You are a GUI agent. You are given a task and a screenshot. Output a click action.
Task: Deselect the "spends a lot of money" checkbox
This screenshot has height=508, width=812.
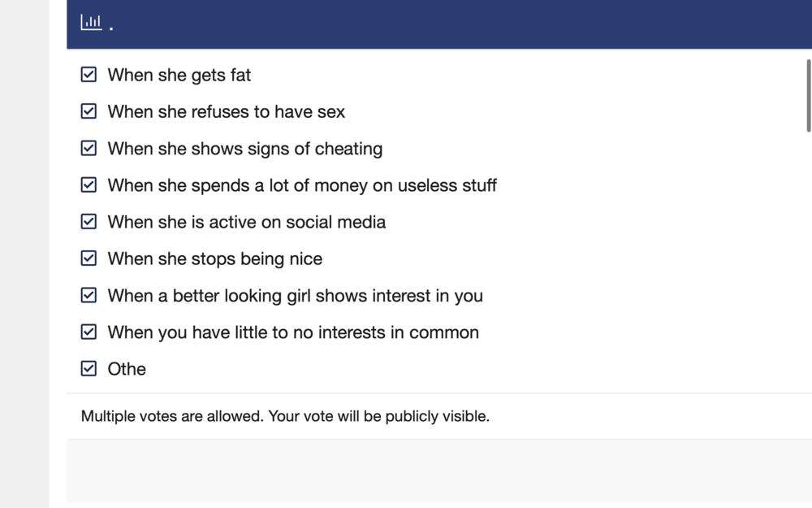[89, 185]
